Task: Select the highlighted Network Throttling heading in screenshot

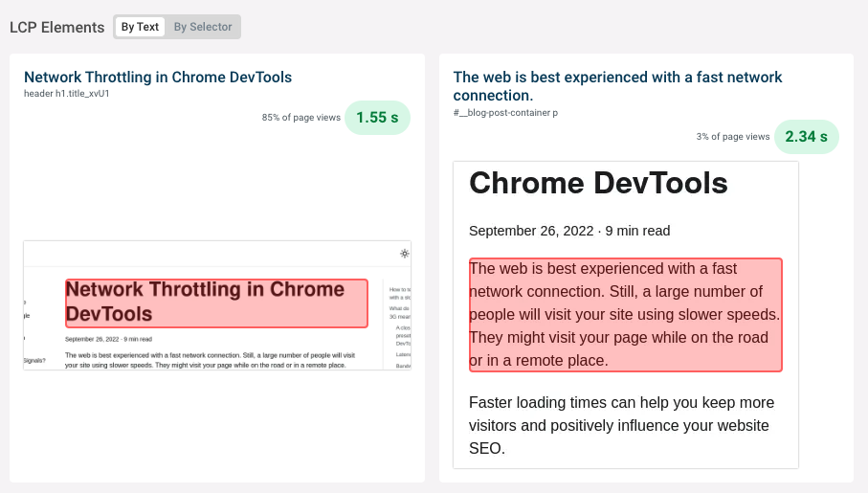Action: point(216,303)
